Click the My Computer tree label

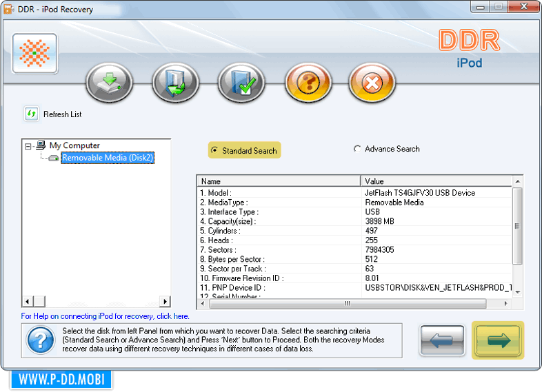click(x=74, y=145)
